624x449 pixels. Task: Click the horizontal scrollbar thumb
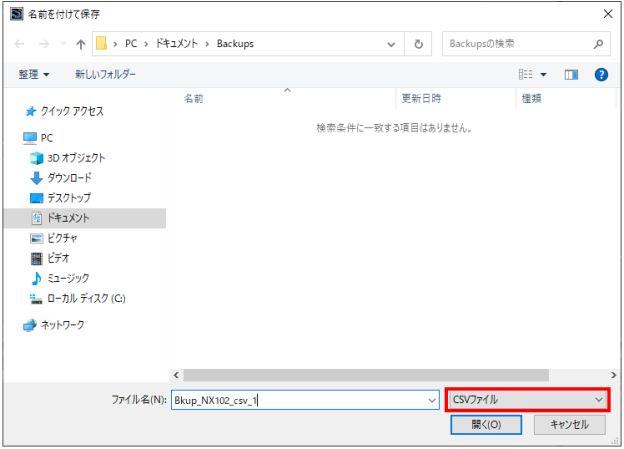pyautogui.click(x=366, y=375)
